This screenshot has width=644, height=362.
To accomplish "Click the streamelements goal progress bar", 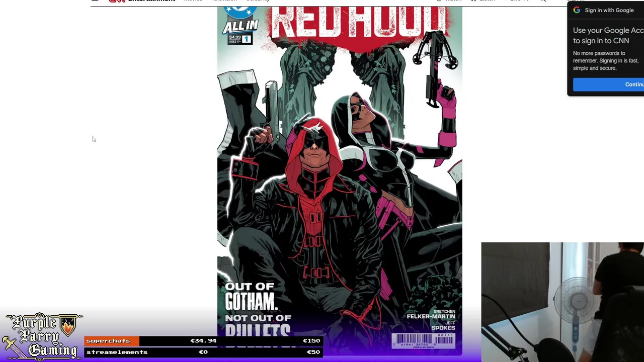I will pyautogui.click(x=203, y=352).
